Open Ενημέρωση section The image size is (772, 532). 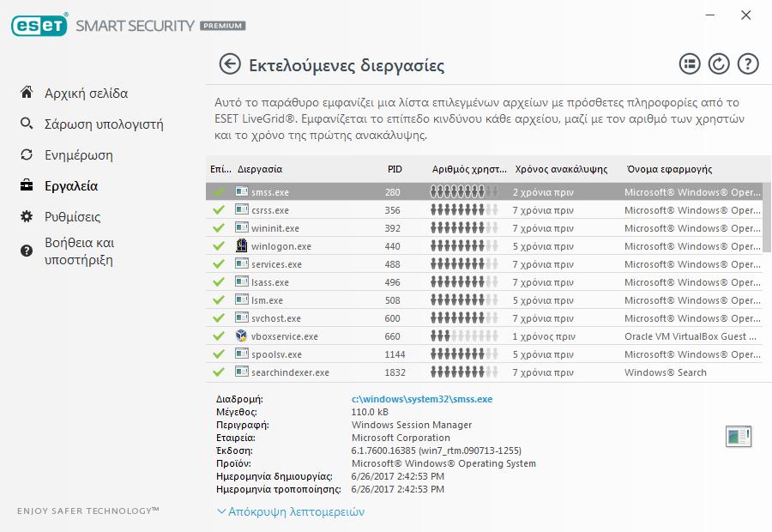coord(79,155)
